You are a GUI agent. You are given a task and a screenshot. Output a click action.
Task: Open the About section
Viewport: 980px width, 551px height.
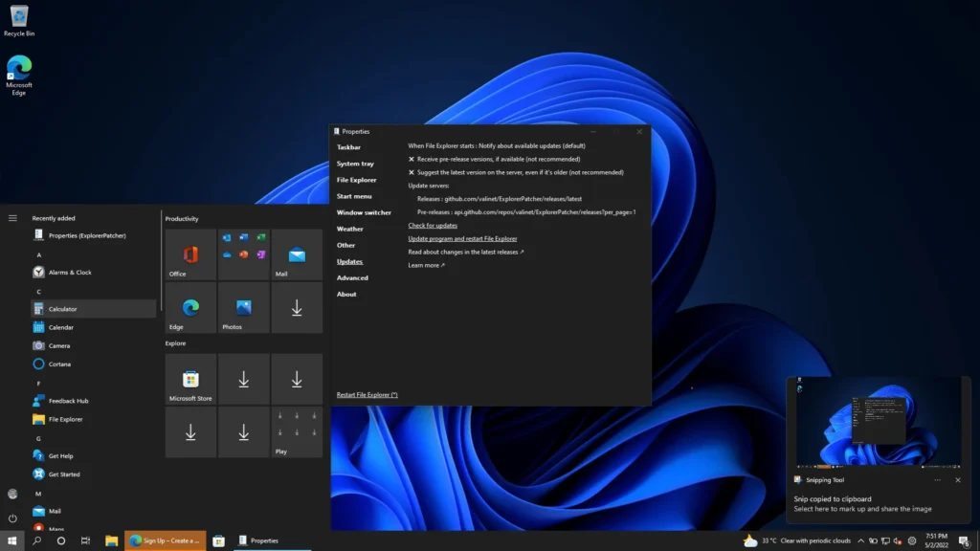click(x=346, y=295)
